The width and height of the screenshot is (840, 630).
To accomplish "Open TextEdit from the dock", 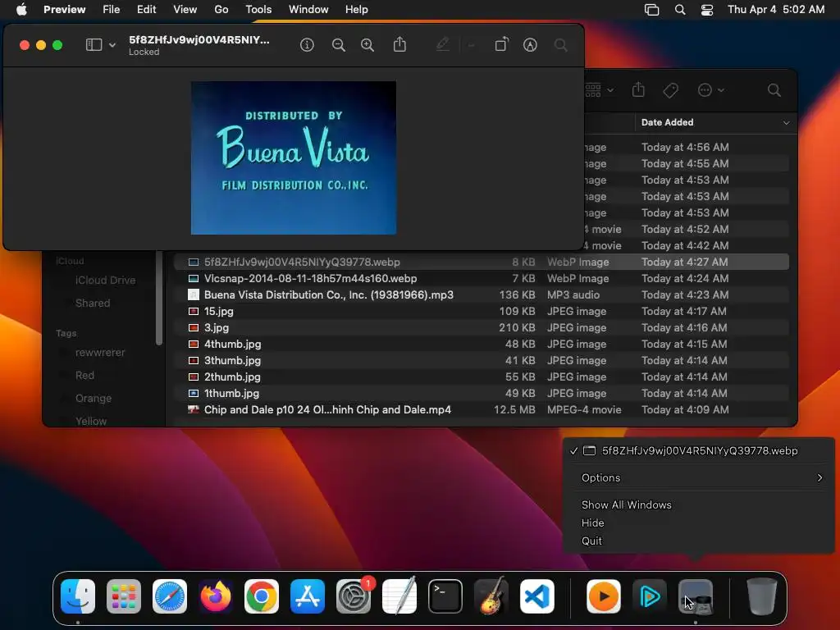I will [x=399, y=596].
